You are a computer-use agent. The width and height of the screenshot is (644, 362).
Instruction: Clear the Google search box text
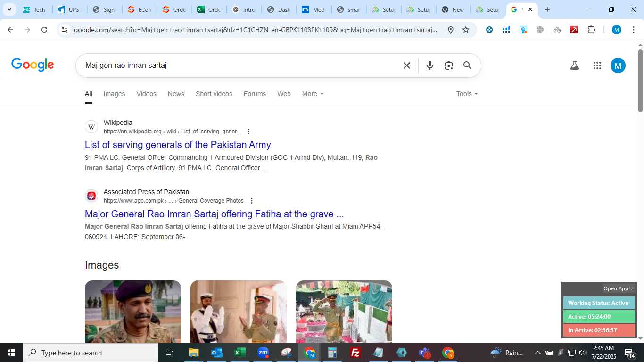coord(407,66)
